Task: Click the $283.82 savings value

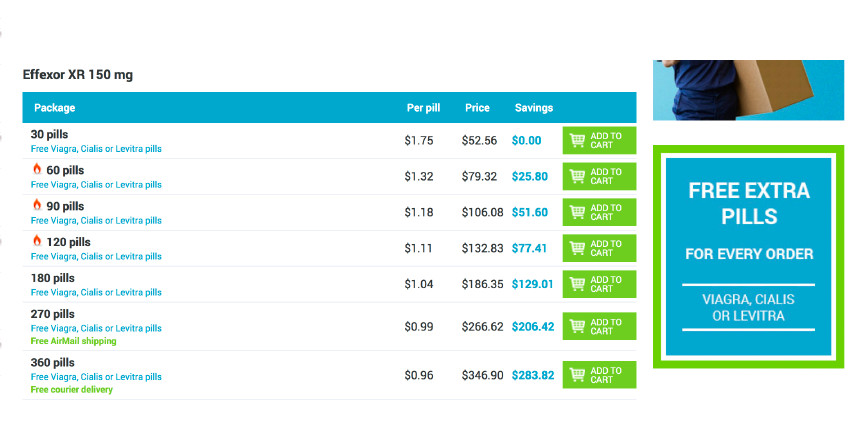Action: tap(533, 375)
